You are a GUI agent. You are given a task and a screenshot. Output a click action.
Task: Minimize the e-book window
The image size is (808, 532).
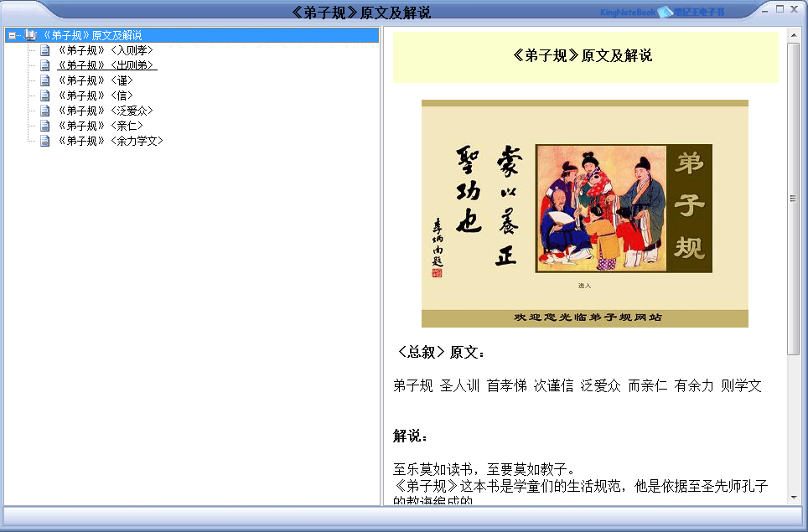pos(764,9)
